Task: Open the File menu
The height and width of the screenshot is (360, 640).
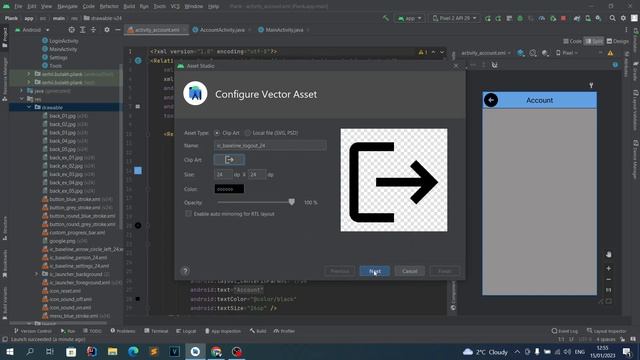Action: click(18, 7)
